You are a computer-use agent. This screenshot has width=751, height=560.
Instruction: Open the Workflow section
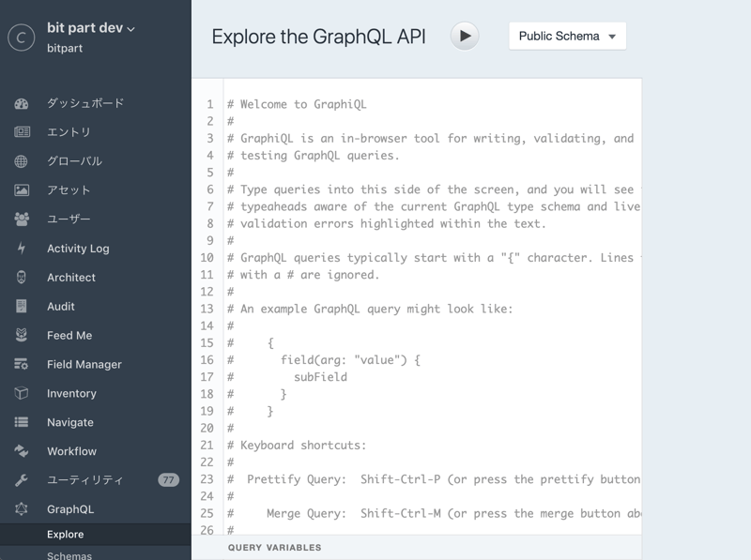point(71,451)
